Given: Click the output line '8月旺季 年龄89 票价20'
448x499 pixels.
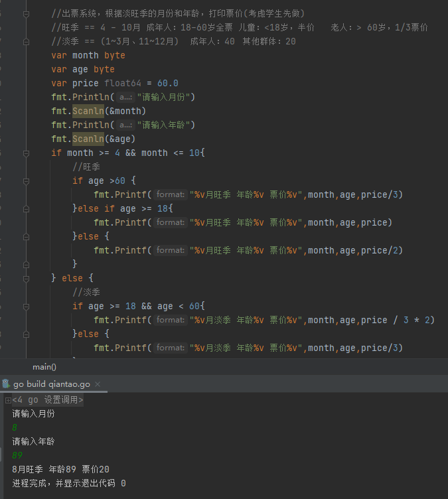Looking at the screenshot, I should (x=60, y=469).
